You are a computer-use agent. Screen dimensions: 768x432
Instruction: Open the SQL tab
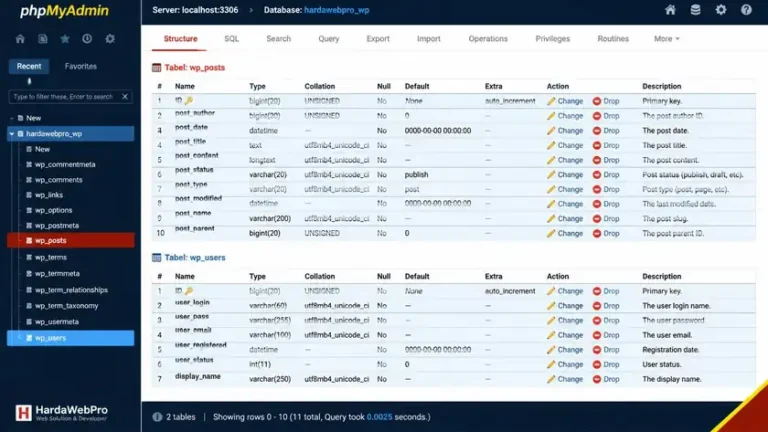pyautogui.click(x=232, y=39)
